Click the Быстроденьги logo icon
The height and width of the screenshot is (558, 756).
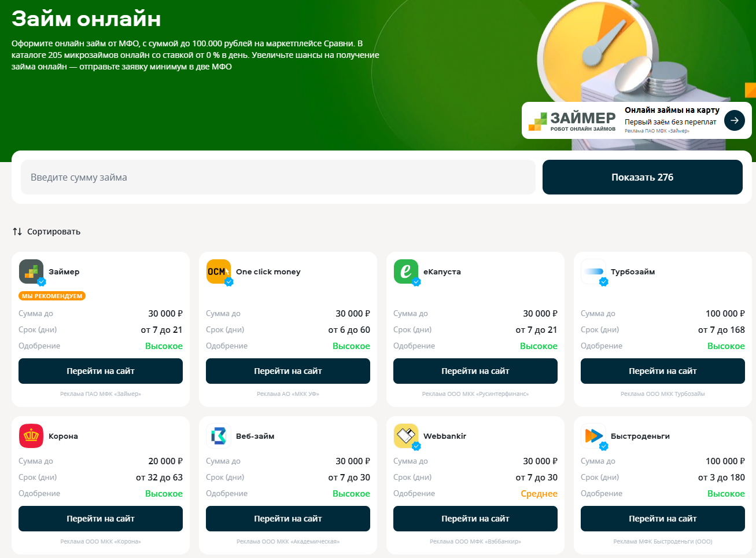coord(593,436)
